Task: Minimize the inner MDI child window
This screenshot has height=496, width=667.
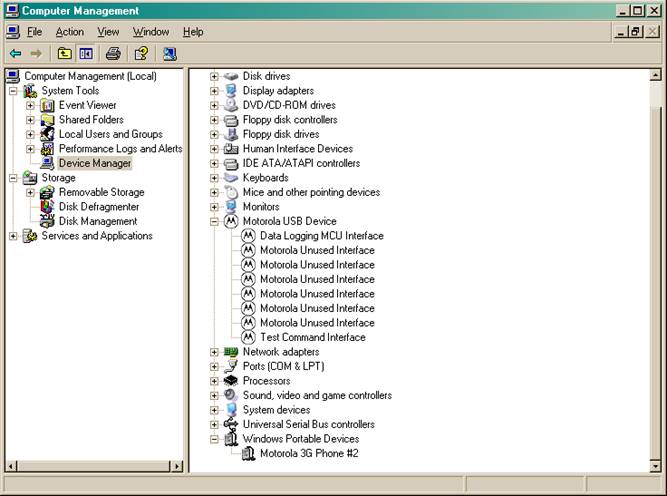Action: click(x=621, y=31)
